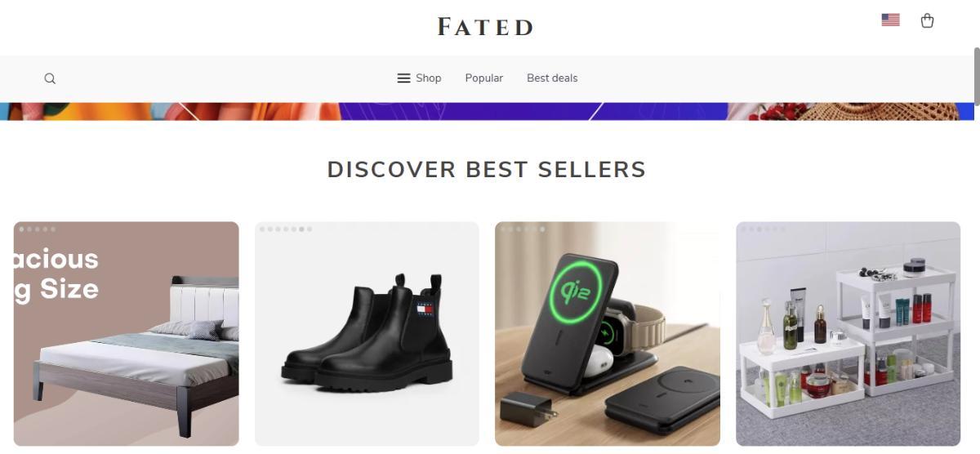Go to the FATED logo homepage

(485, 27)
